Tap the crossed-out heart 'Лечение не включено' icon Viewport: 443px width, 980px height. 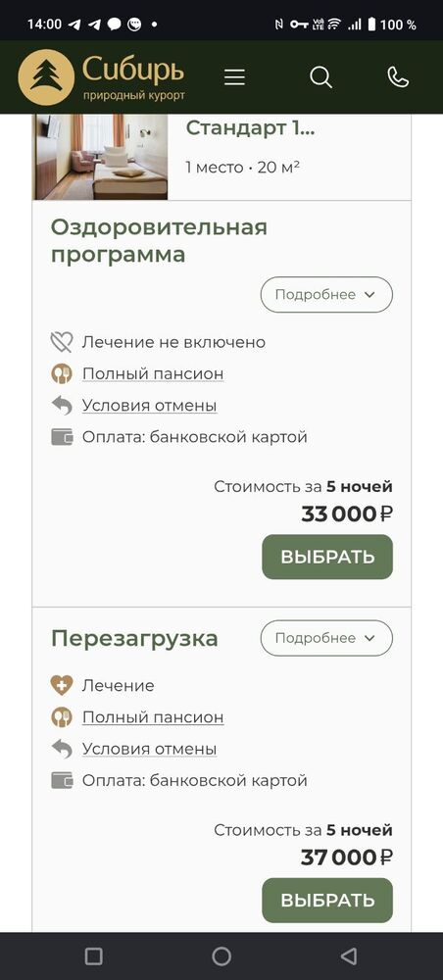[62, 342]
